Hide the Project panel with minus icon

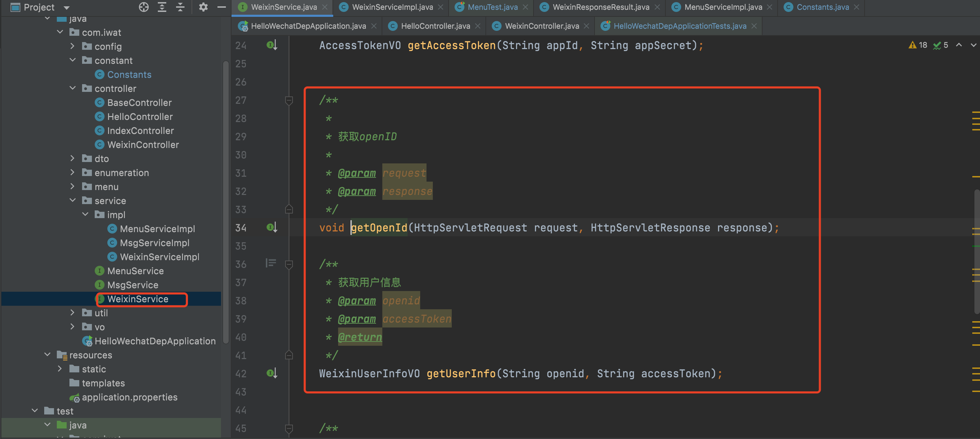[x=221, y=7]
